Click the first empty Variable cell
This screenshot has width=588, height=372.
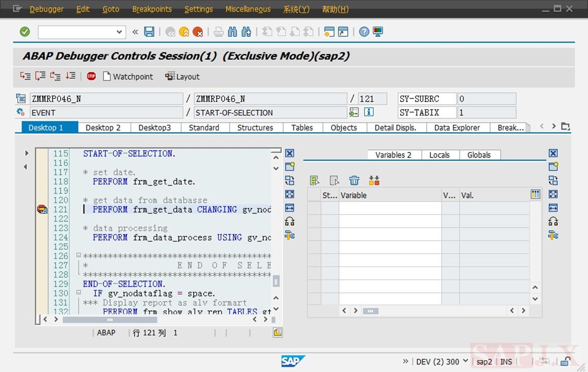[x=390, y=208]
